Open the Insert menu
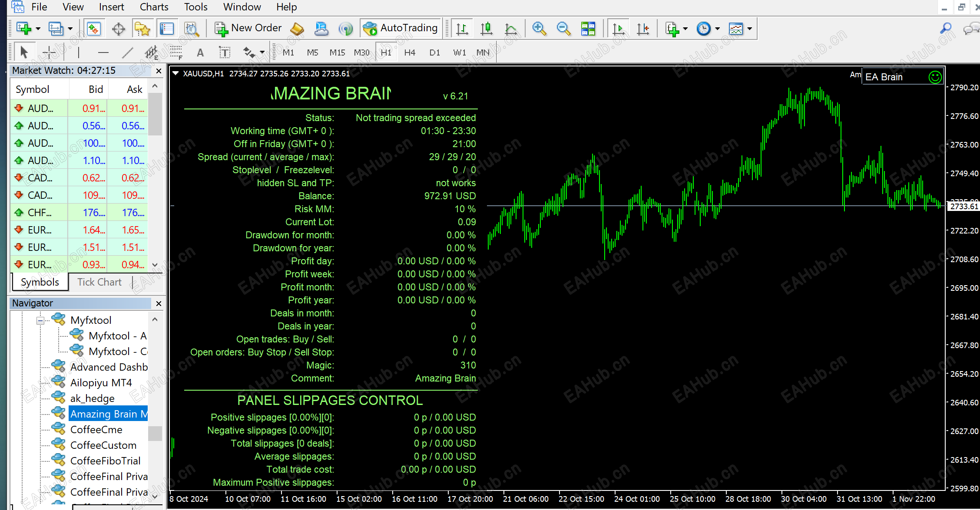Viewport: 980px width, 510px height. click(x=111, y=7)
